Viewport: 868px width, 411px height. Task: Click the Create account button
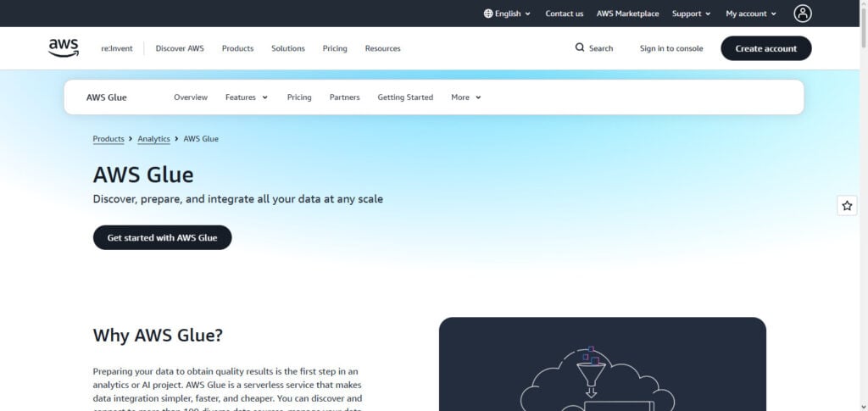coord(766,48)
